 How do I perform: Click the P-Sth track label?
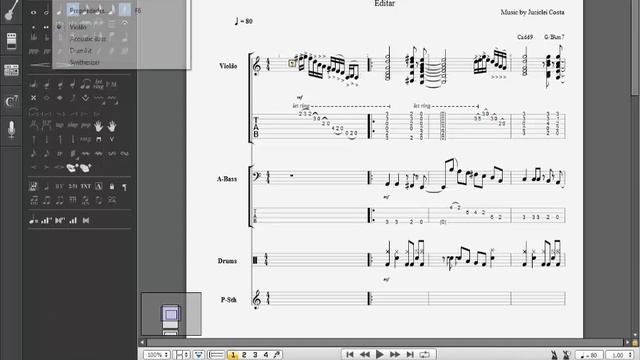coord(229,300)
